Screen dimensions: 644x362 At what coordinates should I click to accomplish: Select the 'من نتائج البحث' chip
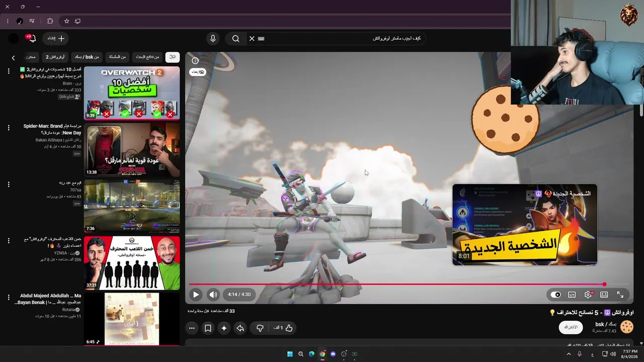pyautogui.click(x=147, y=57)
